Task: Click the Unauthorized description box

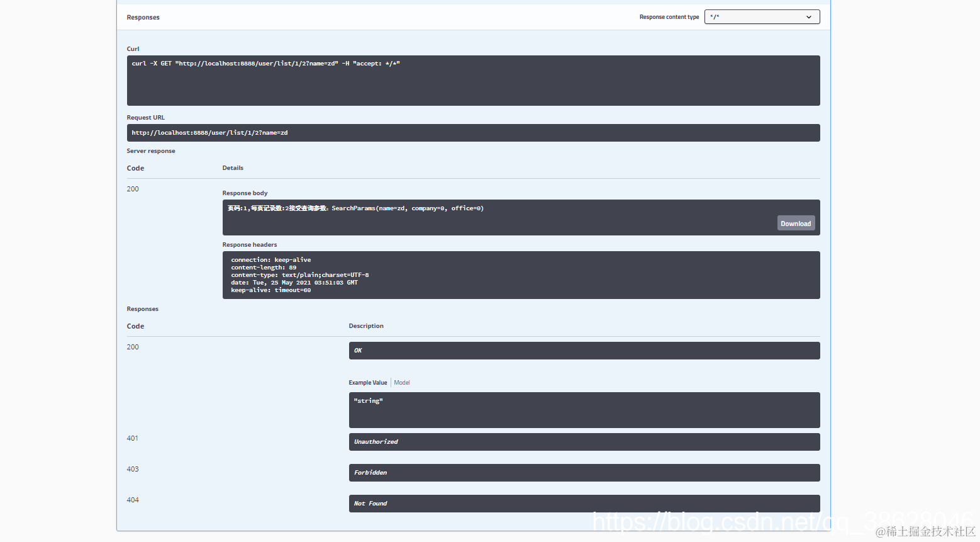Action: pos(584,442)
